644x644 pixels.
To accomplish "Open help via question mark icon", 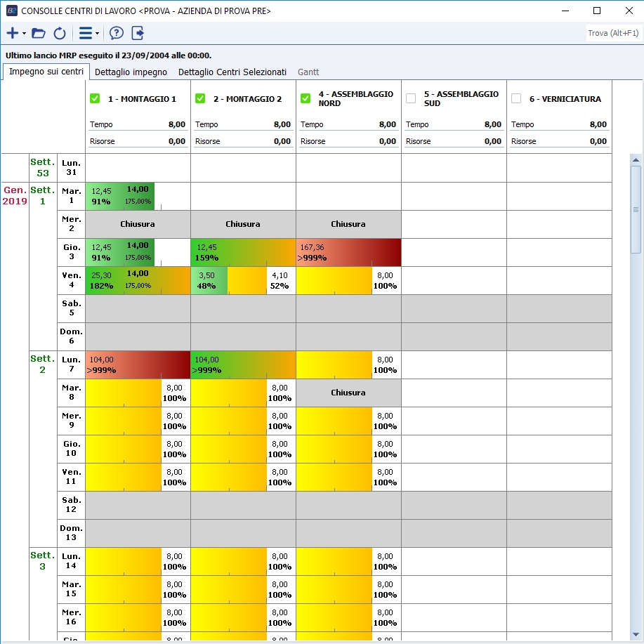I will 117,33.
